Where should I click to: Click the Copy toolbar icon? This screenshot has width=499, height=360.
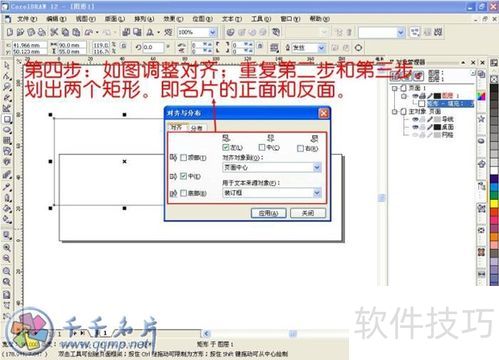[65, 32]
